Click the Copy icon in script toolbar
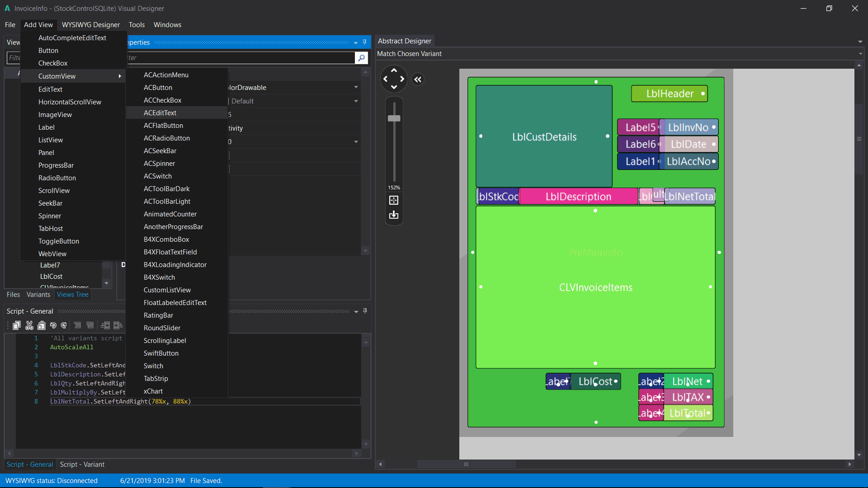Image resolution: width=868 pixels, height=488 pixels. 17,325
